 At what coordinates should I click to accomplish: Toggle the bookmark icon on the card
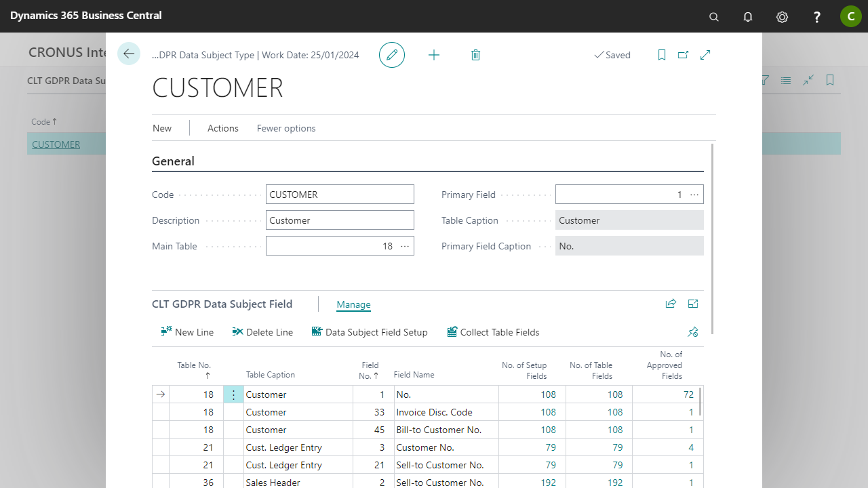(x=662, y=55)
